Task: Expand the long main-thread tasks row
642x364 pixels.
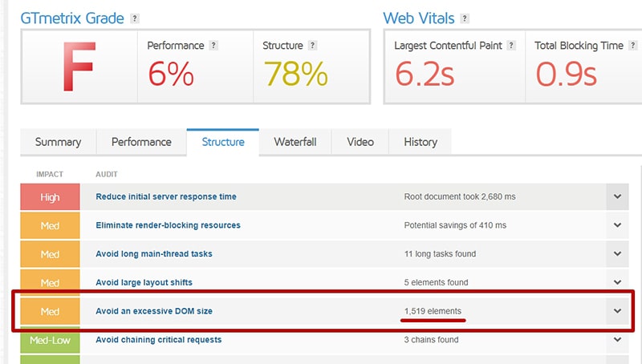Action: (x=617, y=254)
